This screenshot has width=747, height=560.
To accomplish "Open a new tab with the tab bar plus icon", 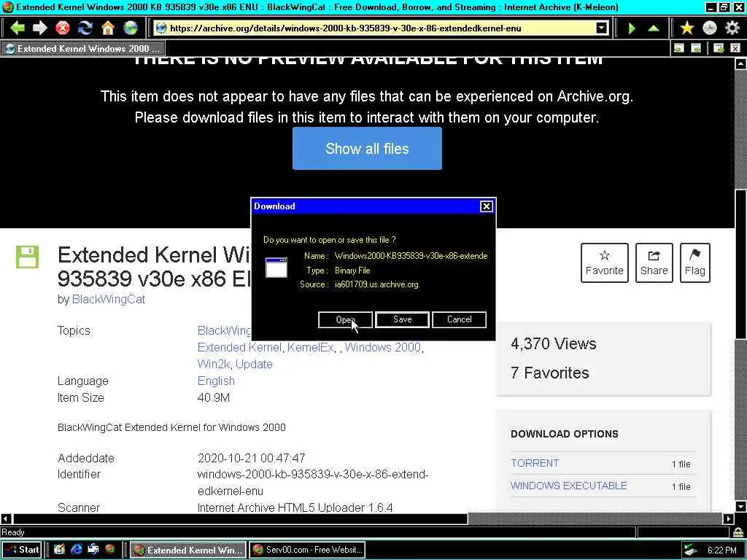I will pyautogui.click(x=719, y=48).
